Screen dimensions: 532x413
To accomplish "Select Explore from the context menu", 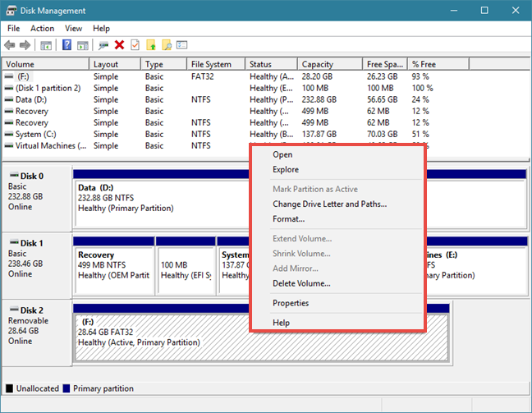I will point(286,169).
